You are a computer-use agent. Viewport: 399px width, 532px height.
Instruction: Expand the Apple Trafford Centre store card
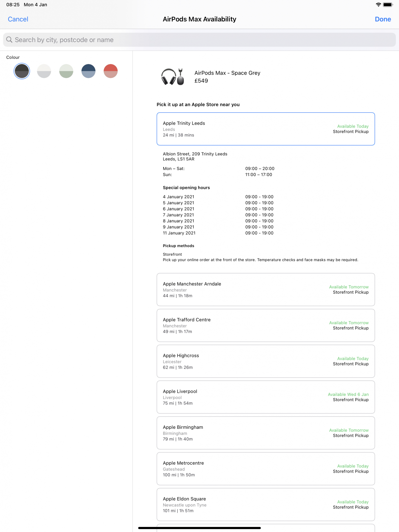click(x=266, y=325)
